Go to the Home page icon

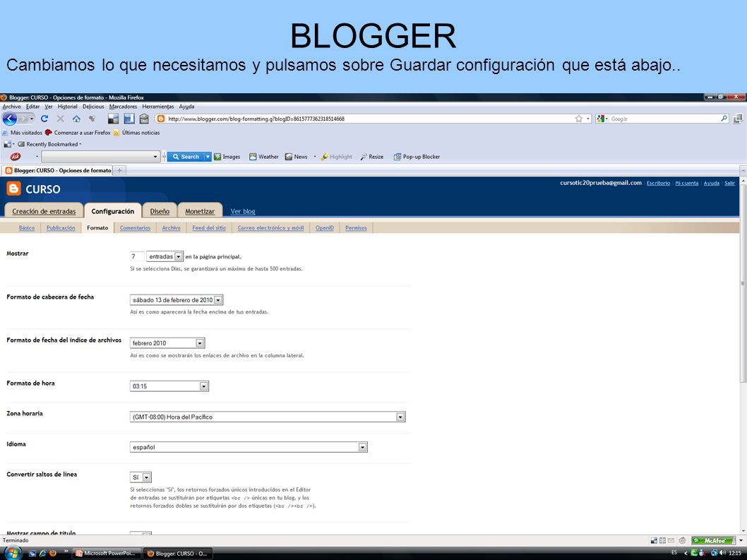tap(76, 119)
